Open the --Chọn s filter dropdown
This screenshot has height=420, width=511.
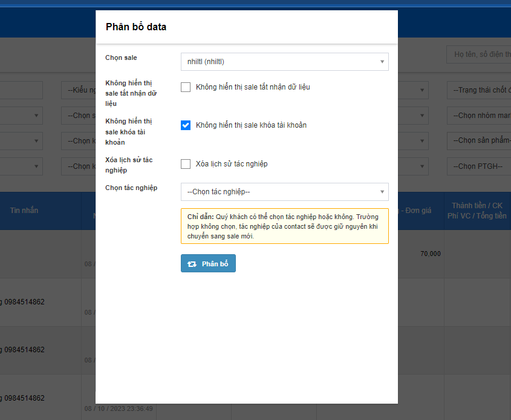point(78,116)
